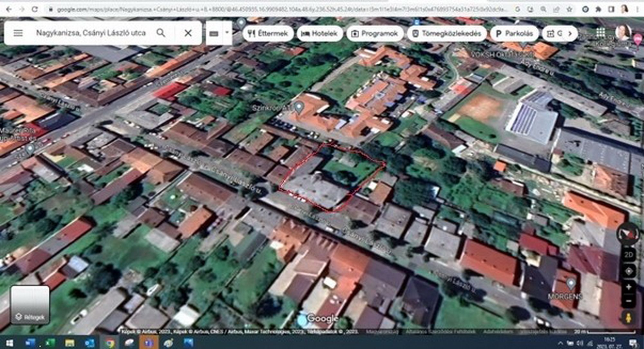This screenshot has width=644, height=349.
Task: Click the panel toggle next to search box
Action: pyautogui.click(x=214, y=33)
